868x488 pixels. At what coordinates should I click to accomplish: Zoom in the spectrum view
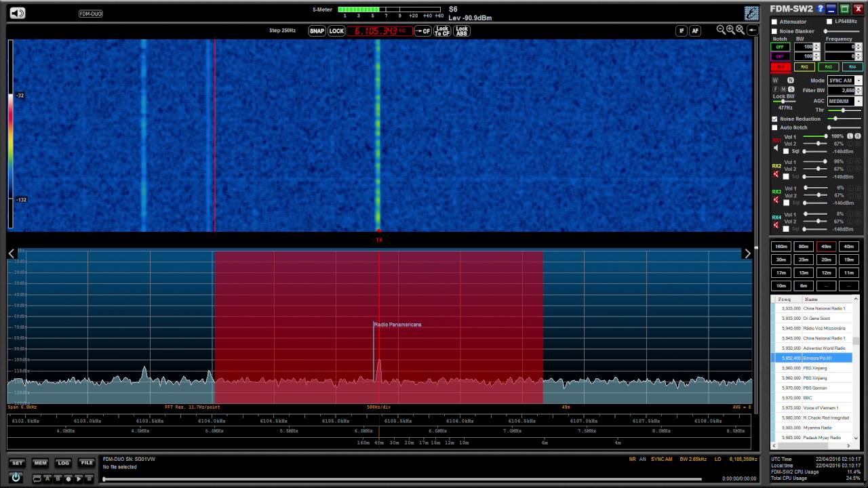point(731,30)
